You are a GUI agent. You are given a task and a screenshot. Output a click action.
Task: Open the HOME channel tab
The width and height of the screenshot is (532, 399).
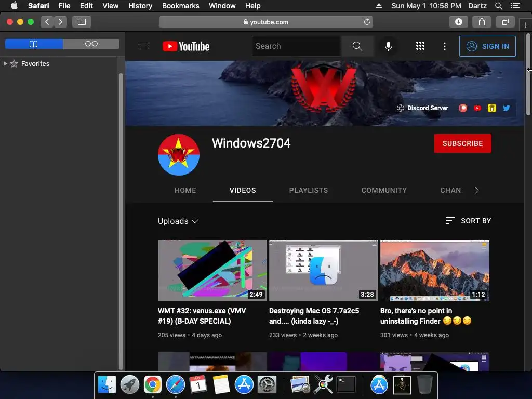coord(185,190)
